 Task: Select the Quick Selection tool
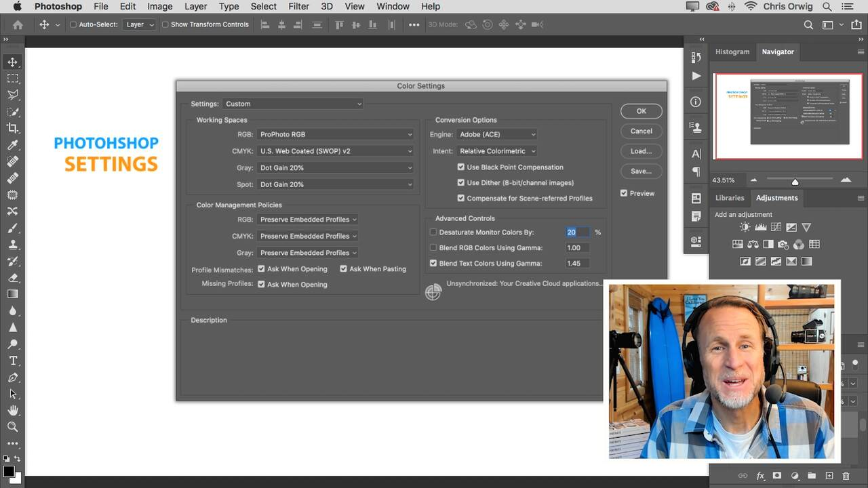point(12,112)
